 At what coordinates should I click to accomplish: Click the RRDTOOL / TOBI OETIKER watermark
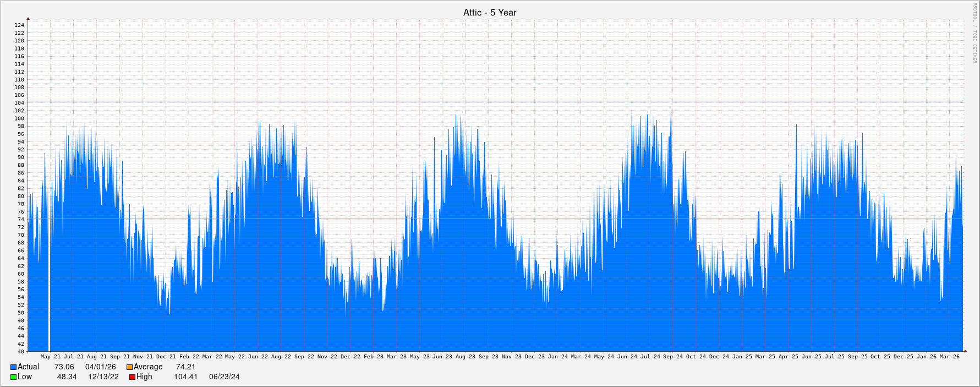click(x=974, y=33)
